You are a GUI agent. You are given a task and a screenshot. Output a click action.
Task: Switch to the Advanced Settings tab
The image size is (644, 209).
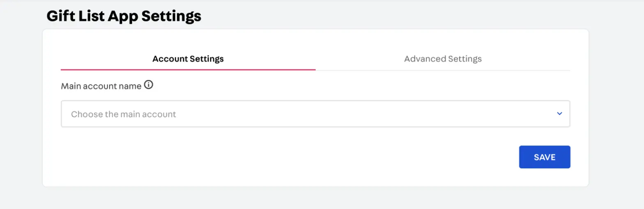[x=443, y=59]
